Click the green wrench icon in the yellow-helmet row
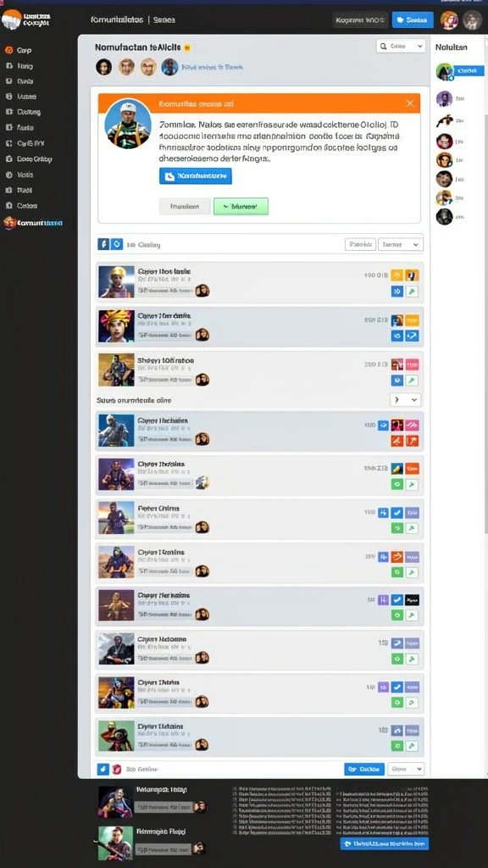488x868 pixels. pos(413,292)
